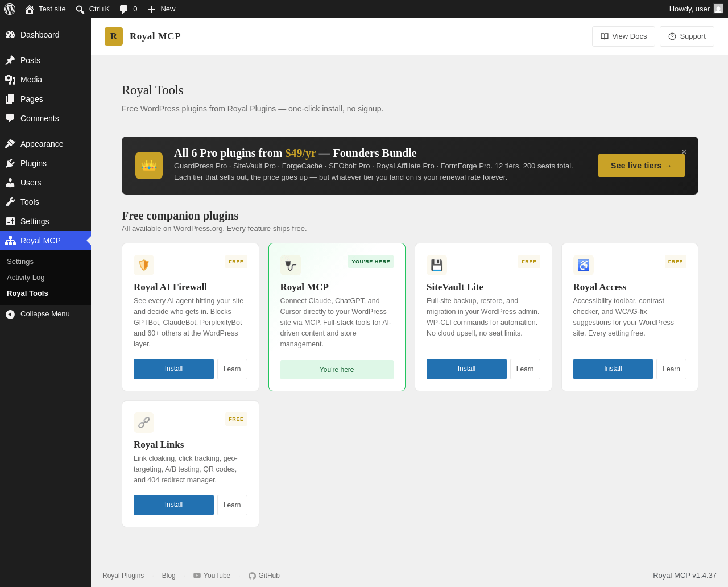Learn more about Royal Access
This screenshot has height=587, width=728.
click(x=671, y=369)
